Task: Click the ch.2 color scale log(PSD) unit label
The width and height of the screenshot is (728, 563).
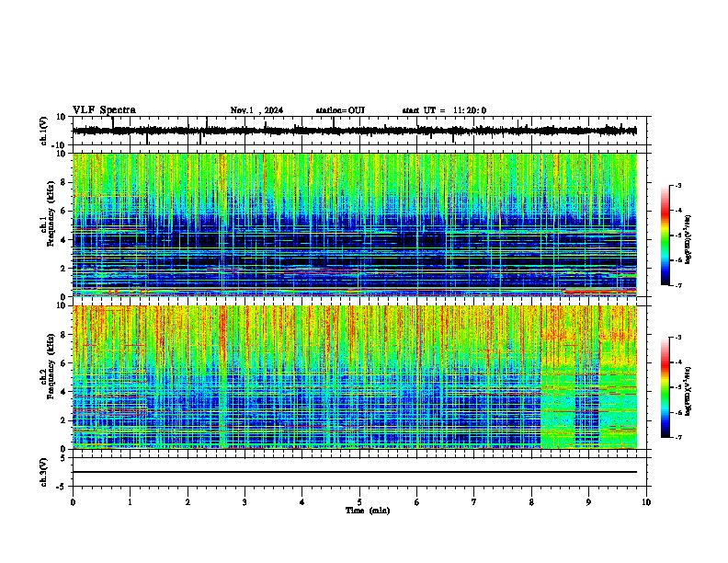Action: coord(688,391)
